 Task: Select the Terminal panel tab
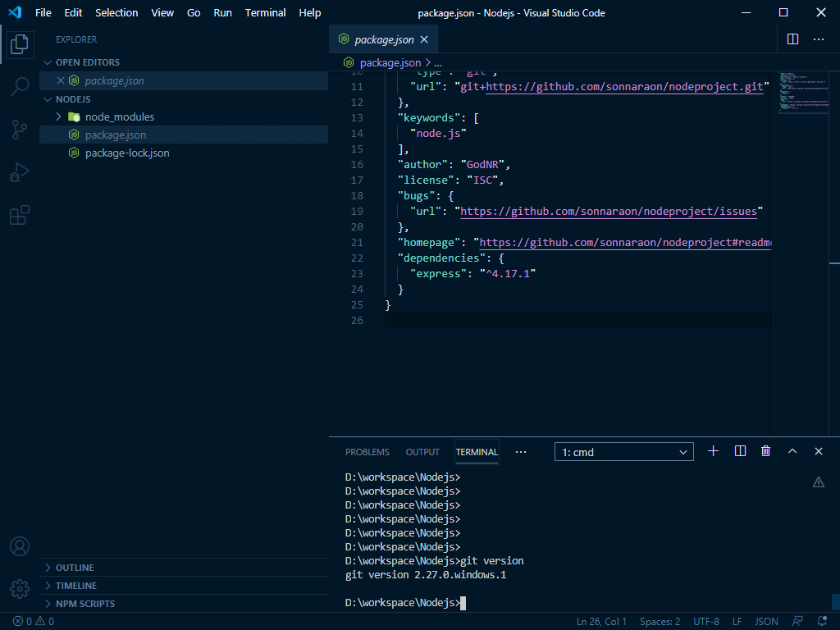(477, 452)
